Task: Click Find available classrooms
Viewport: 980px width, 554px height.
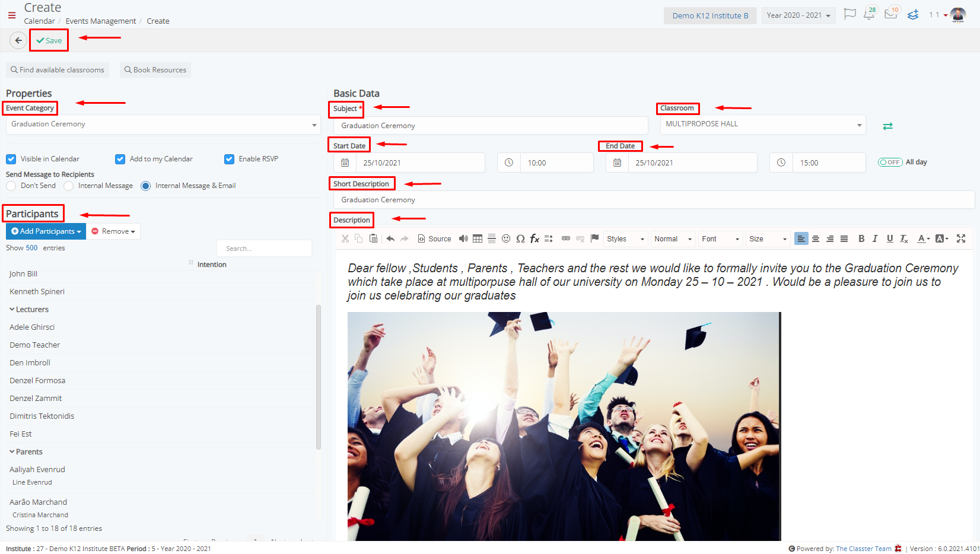Action: coord(58,70)
